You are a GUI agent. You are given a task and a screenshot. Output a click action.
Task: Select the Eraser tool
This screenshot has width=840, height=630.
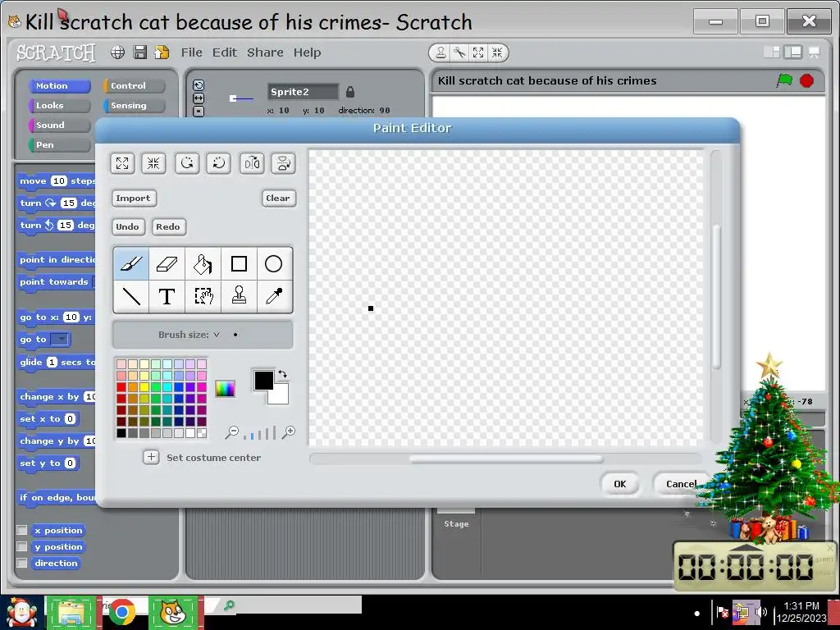pos(167,263)
